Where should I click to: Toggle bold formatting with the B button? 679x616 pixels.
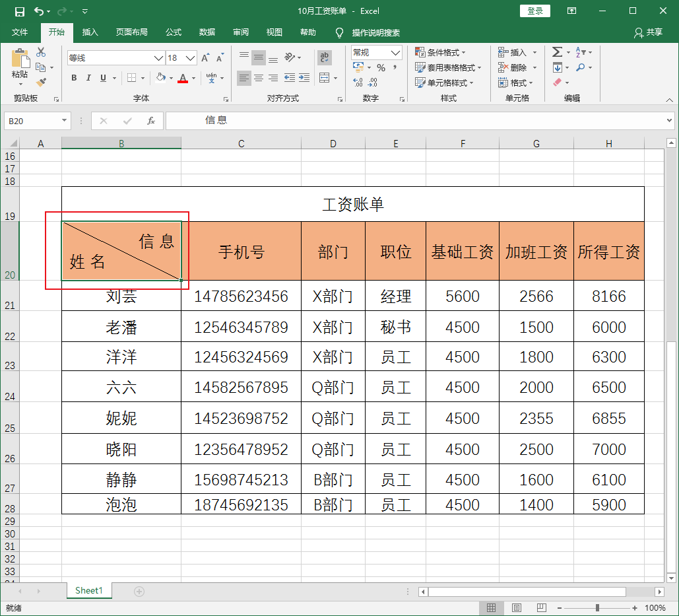pos(73,78)
